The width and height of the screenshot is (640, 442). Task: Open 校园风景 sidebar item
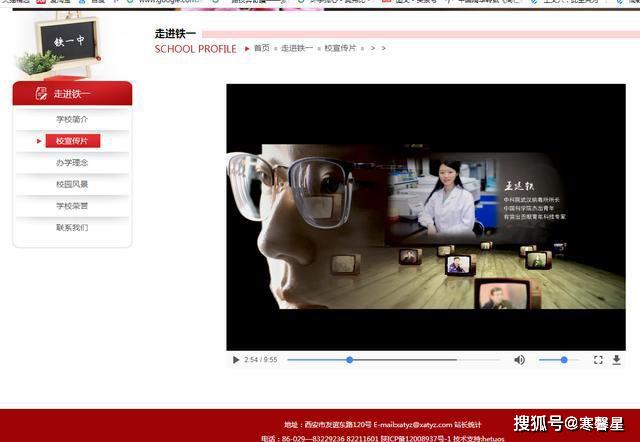click(x=72, y=184)
